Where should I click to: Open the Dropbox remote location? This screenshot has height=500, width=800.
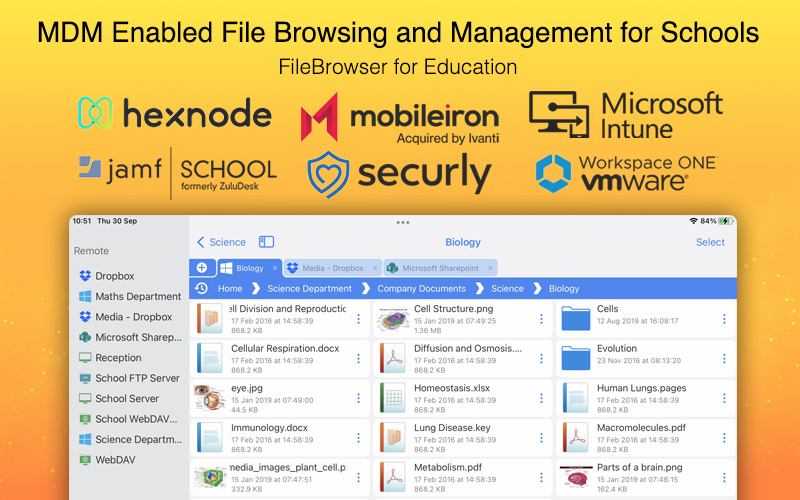[x=107, y=276]
